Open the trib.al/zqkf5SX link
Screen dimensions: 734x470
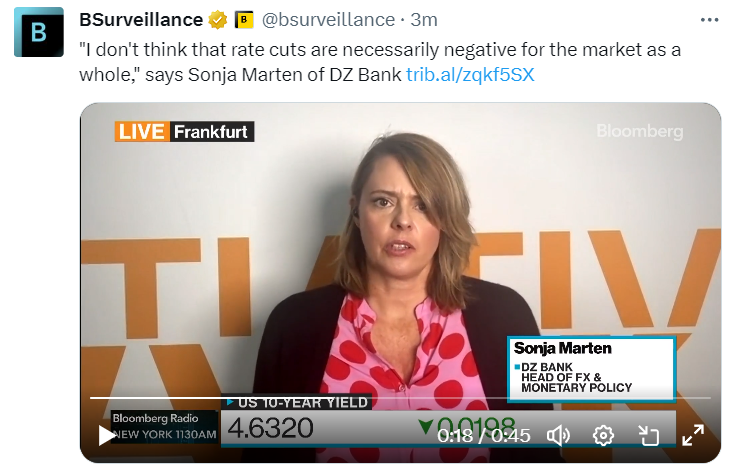pyautogui.click(x=470, y=74)
